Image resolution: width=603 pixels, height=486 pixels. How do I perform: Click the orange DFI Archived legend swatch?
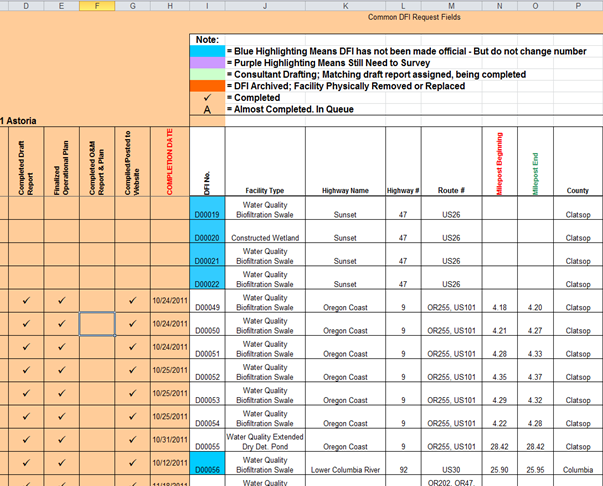tap(207, 86)
